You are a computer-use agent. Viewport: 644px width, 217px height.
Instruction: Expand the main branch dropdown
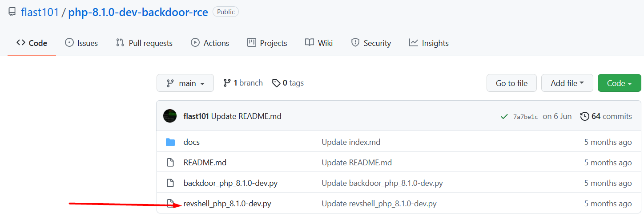click(x=185, y=83)
